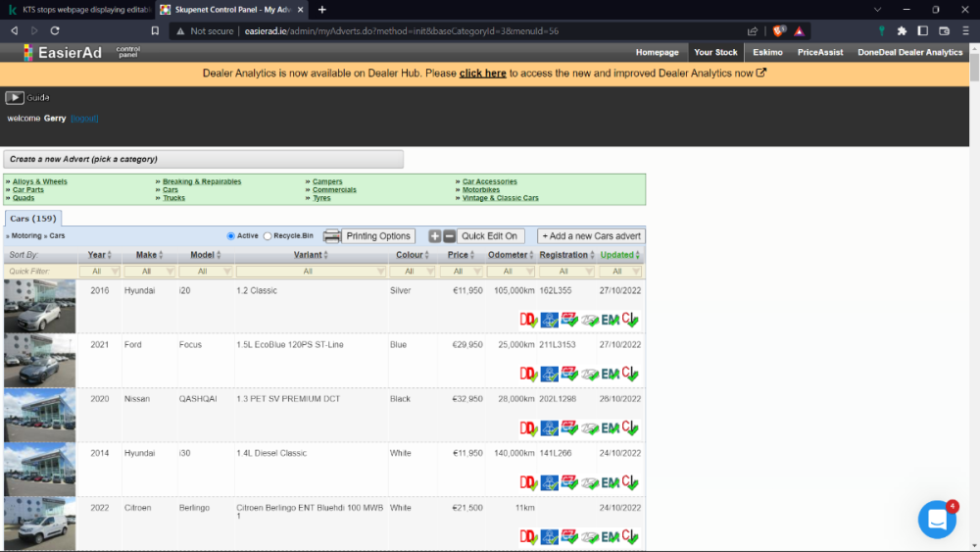Open the Make quick filter dropdown

pyautogui.click(x=146, y=272)
